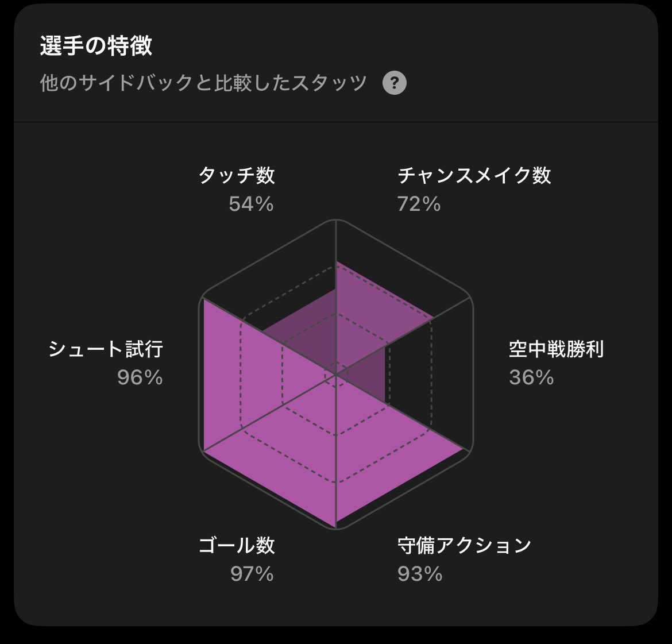The image size is (672, 644).
Task: Click the 54% touches value
Action: (251, 204)
